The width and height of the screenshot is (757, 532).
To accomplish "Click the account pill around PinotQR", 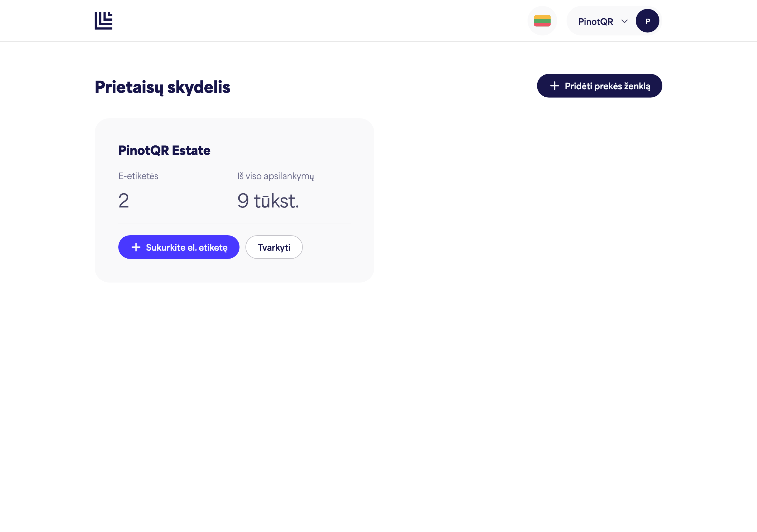I will tap(614, 21).
